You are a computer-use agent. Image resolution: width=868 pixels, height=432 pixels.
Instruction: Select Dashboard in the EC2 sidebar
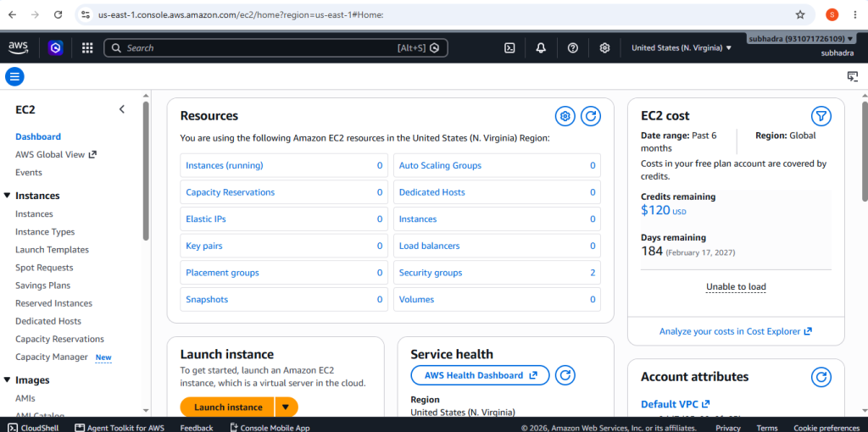click(38, 136)
